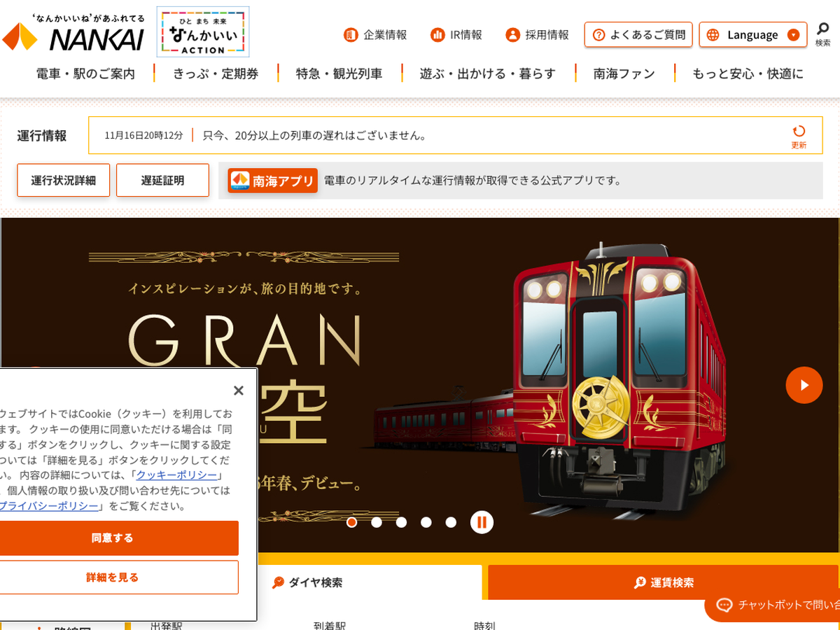The image size is (840, 630).
Task: Open the search magnifier icon
Action: click(x=822, y=34)
